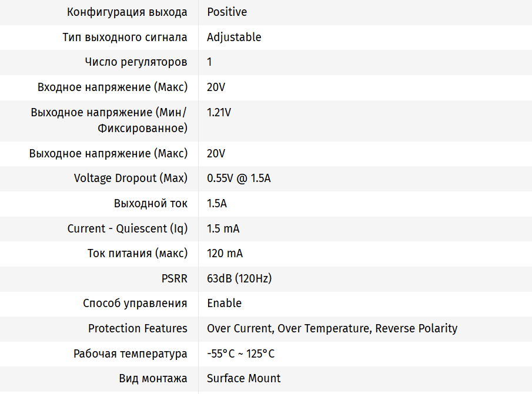The height and width of the screenshot is (394, 532).
Task: Click the "PSRR" parameter label
Action: pyautogui.click(x=174, y=278)
